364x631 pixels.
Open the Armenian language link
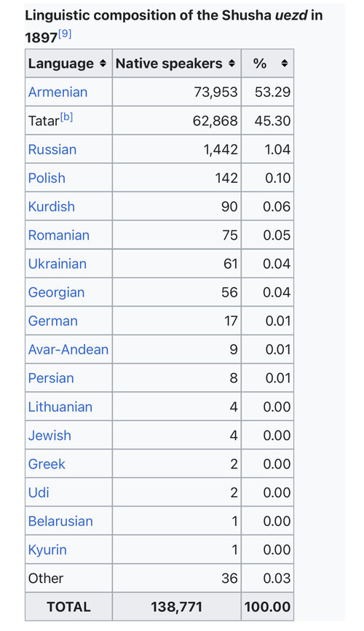tap(58, 92)
